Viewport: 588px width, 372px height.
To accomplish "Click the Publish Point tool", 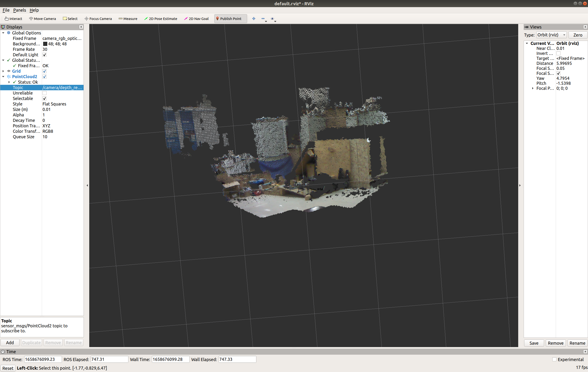I will pyautogui.click(x=229, y=19).
